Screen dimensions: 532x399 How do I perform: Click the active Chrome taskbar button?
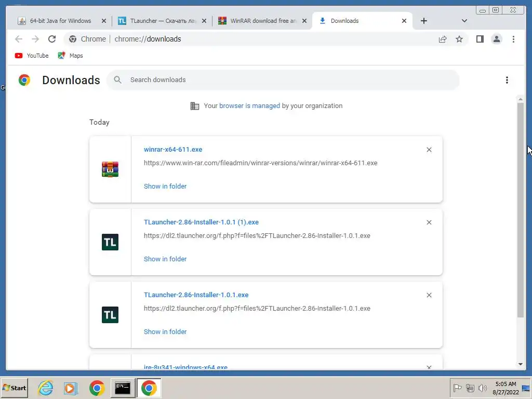point(149,388)
